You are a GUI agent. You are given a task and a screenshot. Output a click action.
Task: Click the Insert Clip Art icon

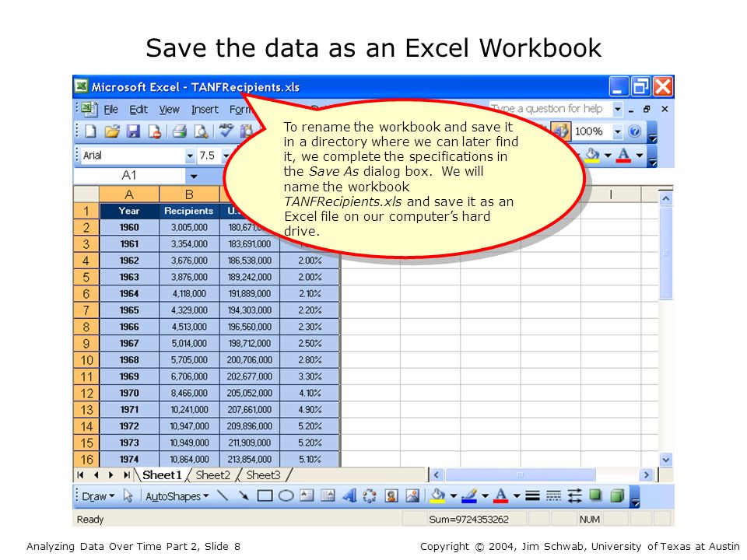(x=391, y=496)
